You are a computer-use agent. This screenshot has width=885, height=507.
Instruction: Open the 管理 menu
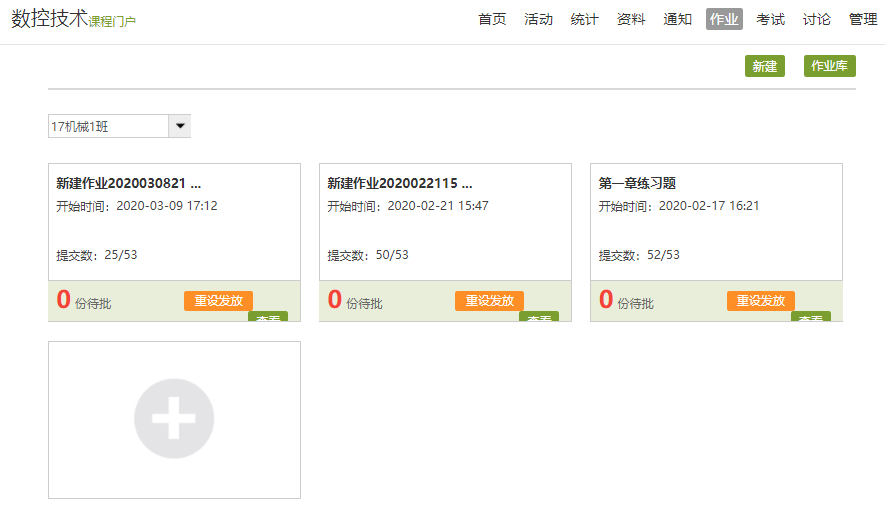(x=862, y=19)
